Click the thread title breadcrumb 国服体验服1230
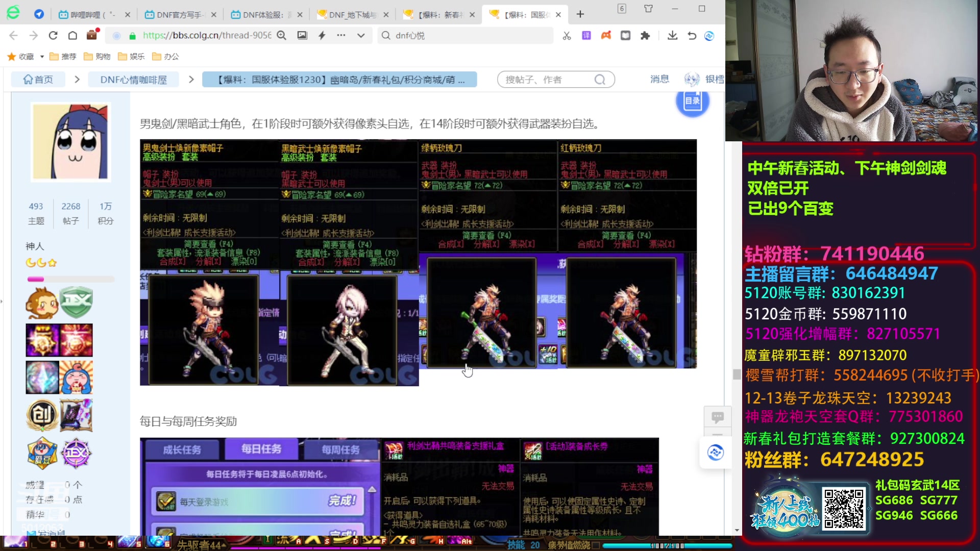980x551 pixels. point(339,80)
